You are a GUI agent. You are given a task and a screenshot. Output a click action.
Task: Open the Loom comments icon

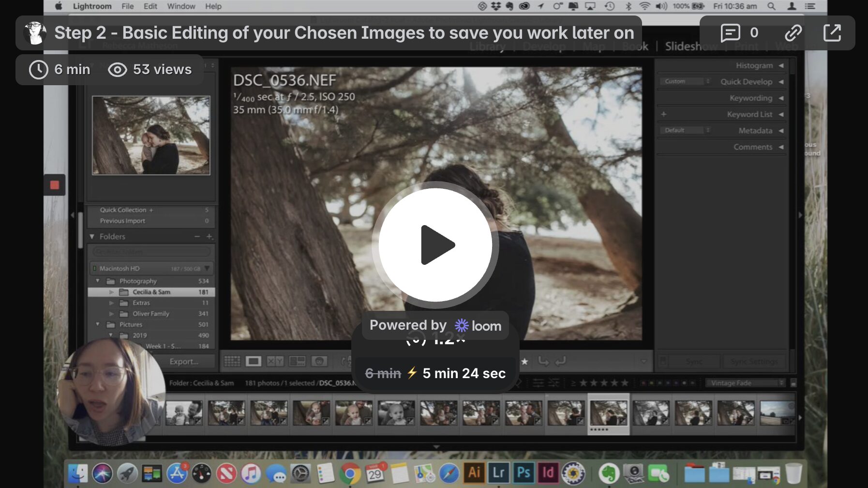pyautogui.click(x=730, y=33)
